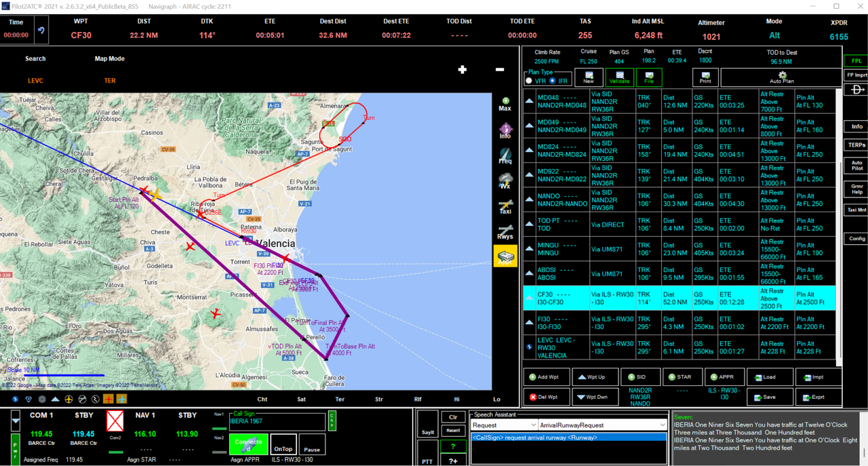This screenshot has width=868, height=466.
Task: Open the Auto Pilot sidebar tab
Action: tap(857, 166)
